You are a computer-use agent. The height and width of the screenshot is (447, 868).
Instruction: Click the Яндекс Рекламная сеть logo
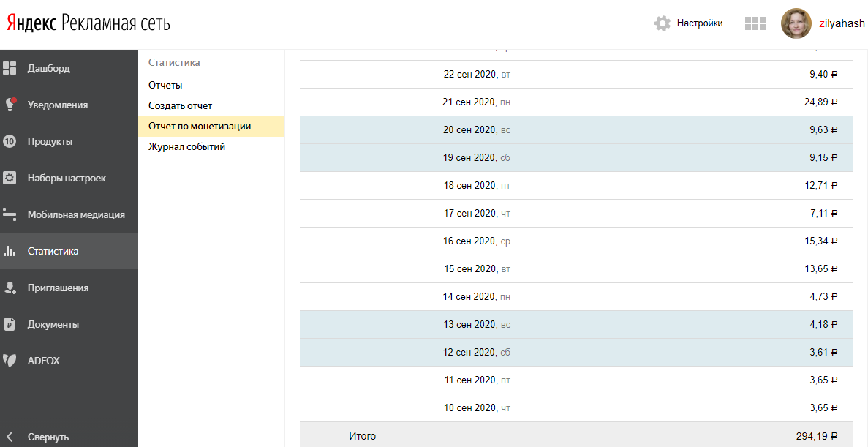point(88,23)
